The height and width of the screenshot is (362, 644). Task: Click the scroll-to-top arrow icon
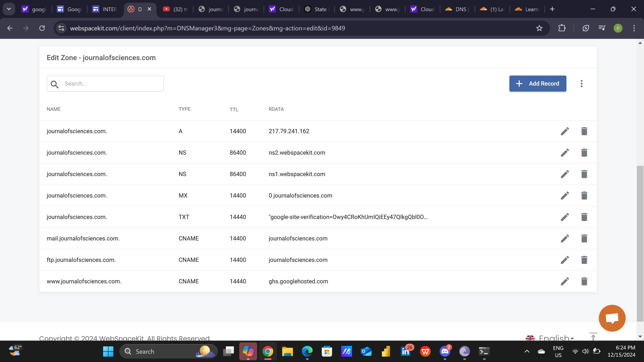pos(593,336)
